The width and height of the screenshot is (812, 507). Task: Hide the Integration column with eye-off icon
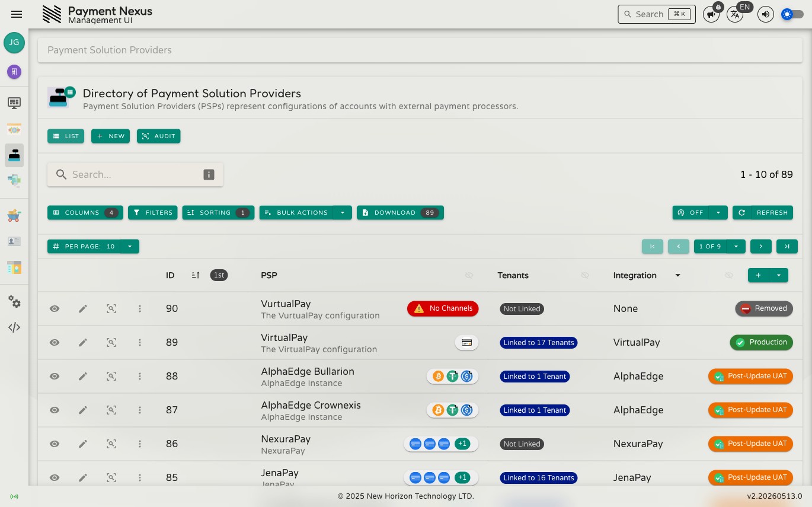pyautogui.click(x=729, y=275)
